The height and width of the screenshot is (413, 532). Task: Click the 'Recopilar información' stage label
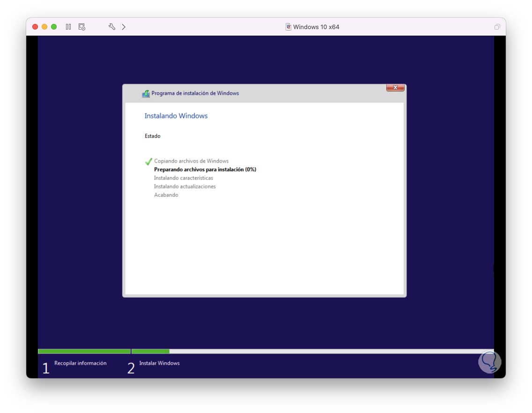(x=81, y=363)
